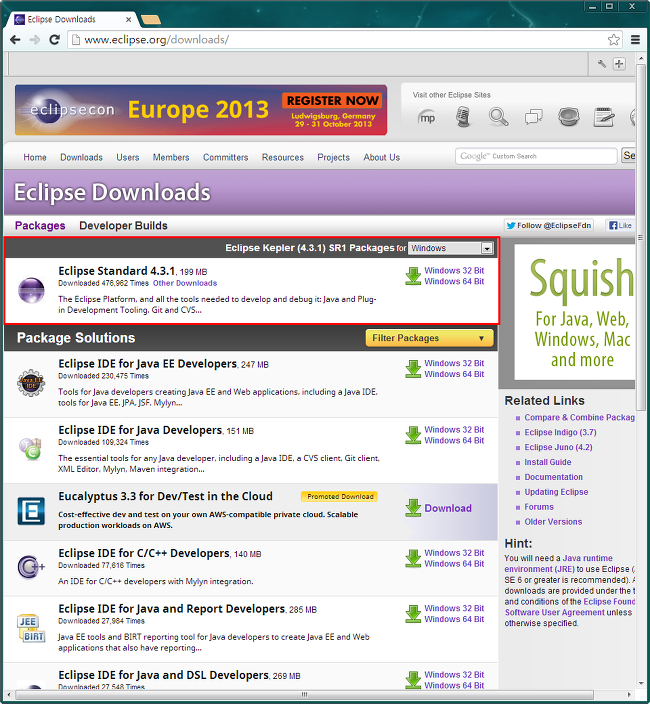Go back with the browser back arrow

[x=15, y=40]
